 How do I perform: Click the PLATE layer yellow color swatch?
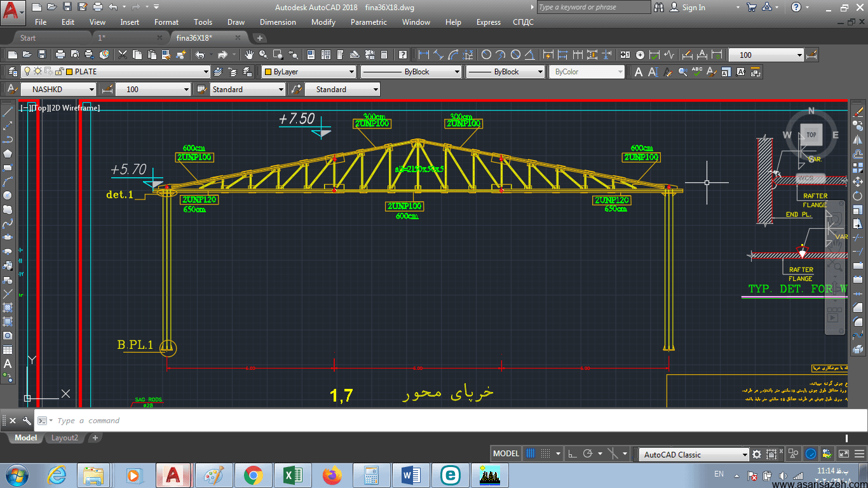69,72
